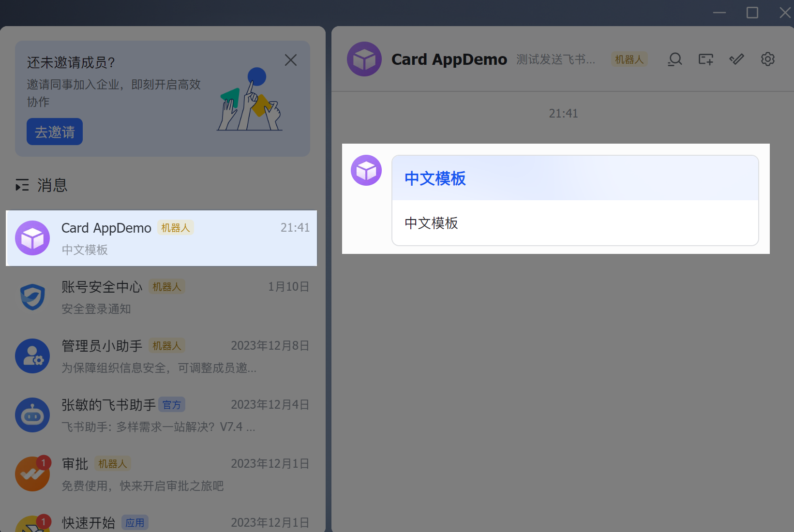Click the 账号安全中心 shield avatar
Screen dimensions: 794x532
point(32,297)
